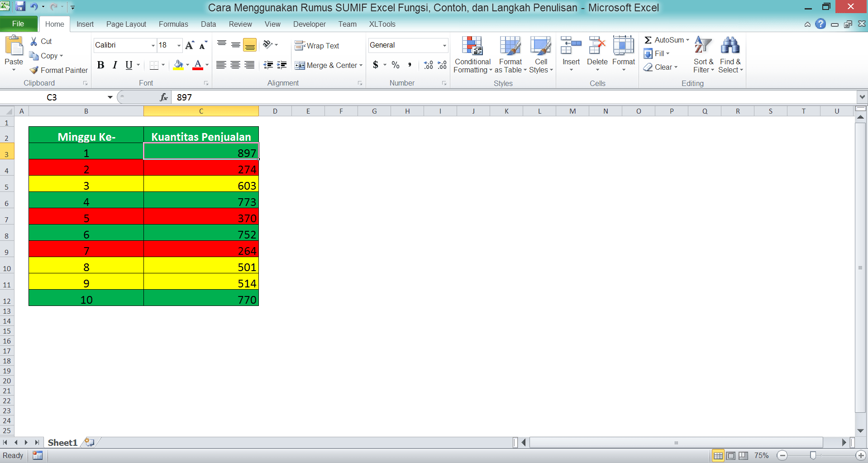
Task: Apply Percent Style format
Action: [396, 65]
